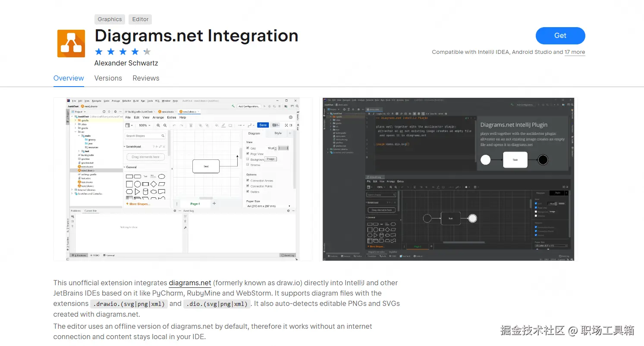Click the grid color swatch in light screenshot
The image size is (644, 346).
click(x=283, y=148)
